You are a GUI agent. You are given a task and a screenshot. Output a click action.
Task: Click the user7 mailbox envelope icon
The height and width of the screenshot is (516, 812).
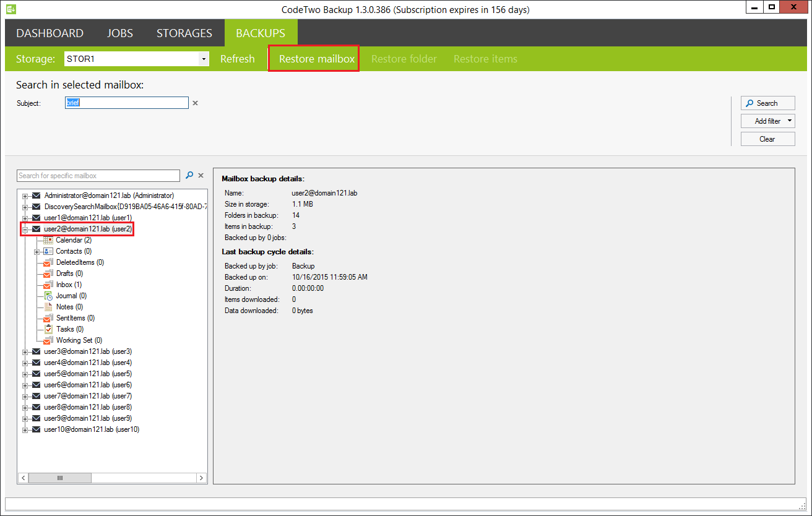click(37, 396)
